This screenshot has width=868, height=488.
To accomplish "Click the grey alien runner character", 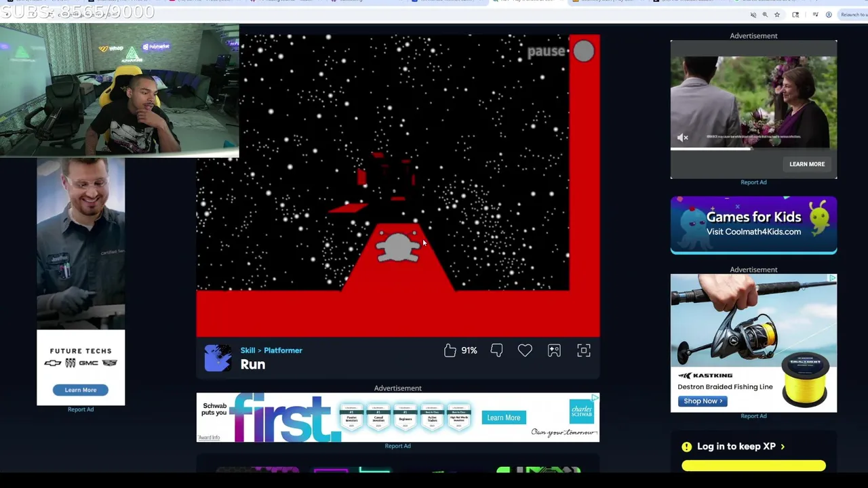I will point(397,247).
